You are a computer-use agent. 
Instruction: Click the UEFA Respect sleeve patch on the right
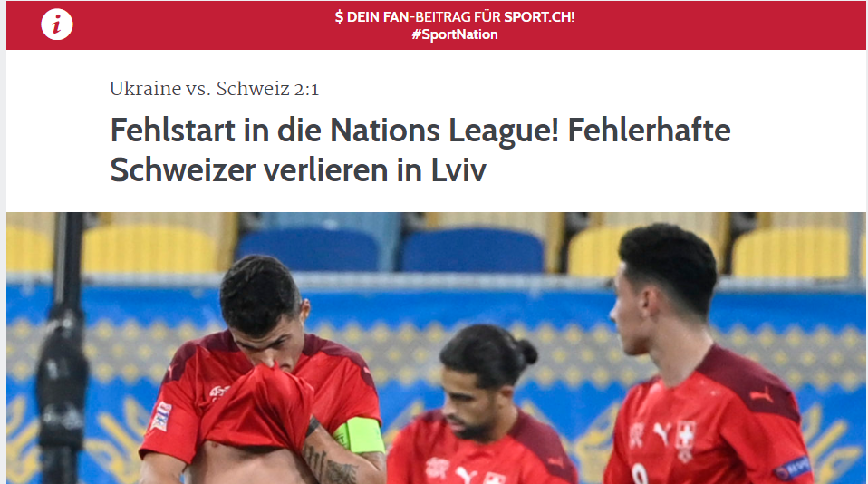[792, 468]
